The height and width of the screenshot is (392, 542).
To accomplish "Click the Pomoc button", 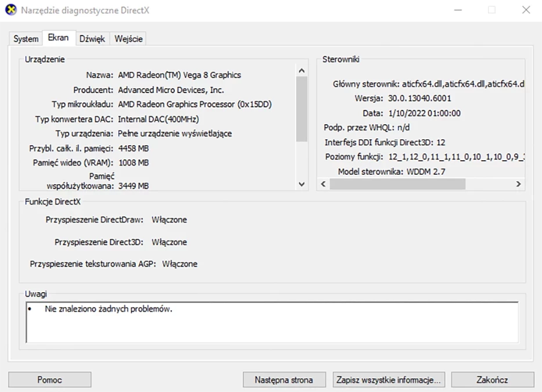I will (50, 380).
